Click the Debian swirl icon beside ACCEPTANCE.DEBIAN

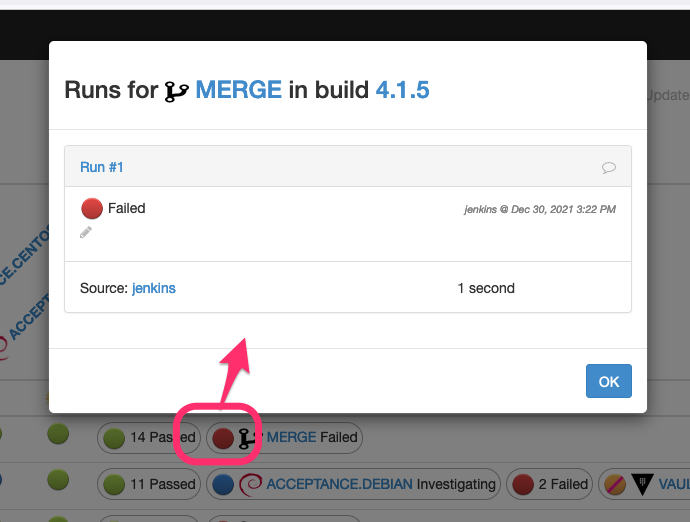251,484
